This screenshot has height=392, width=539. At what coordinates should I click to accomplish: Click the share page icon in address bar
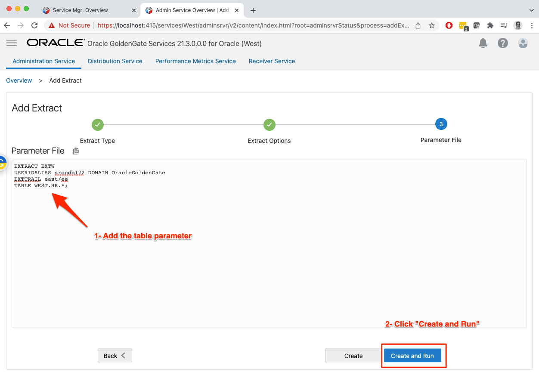pyautogui.click(x=418, y=25)
